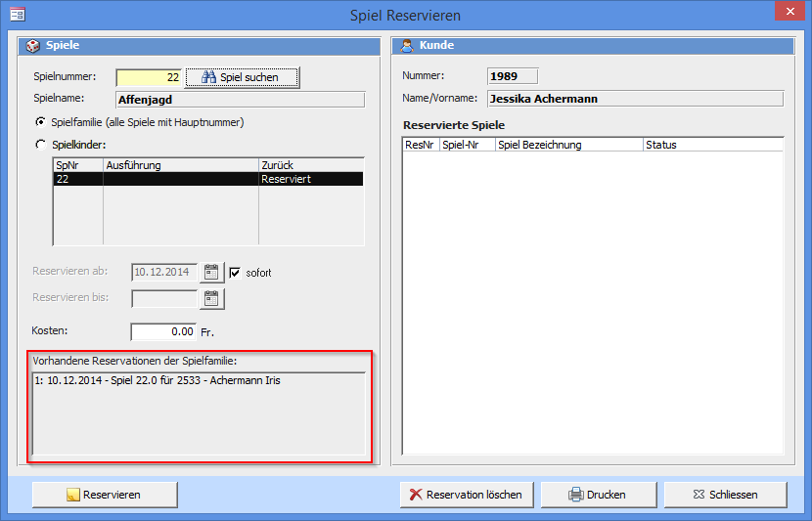
Task: Click the Kosten amount field
Action: pos(163,331)
